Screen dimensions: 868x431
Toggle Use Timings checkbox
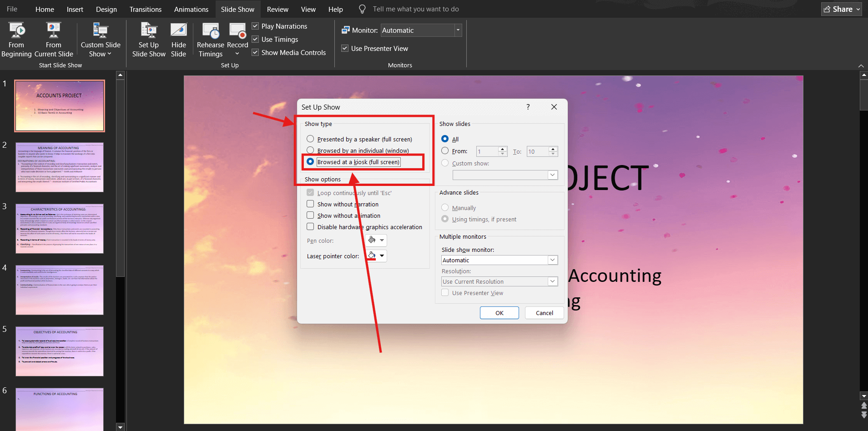(x=255, y=40)
